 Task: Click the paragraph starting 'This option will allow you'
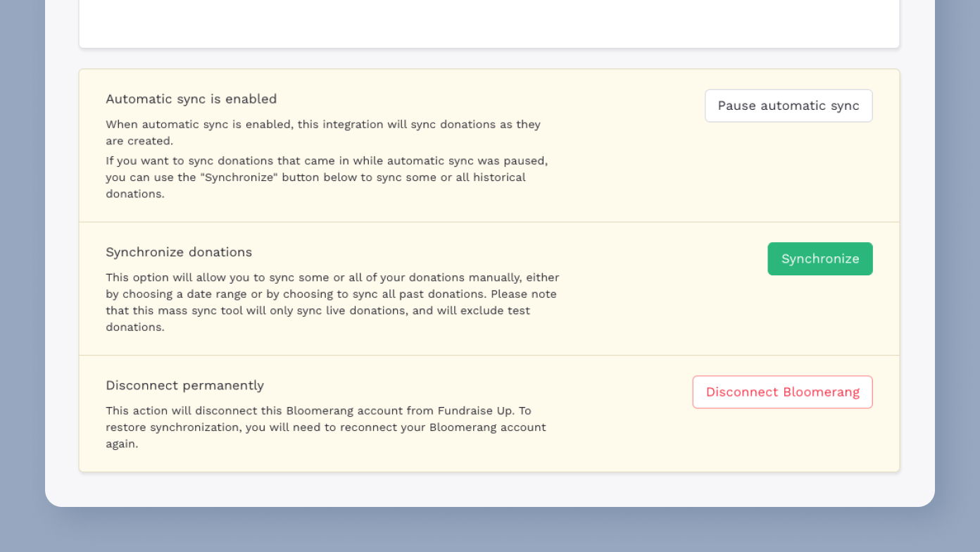332,302
